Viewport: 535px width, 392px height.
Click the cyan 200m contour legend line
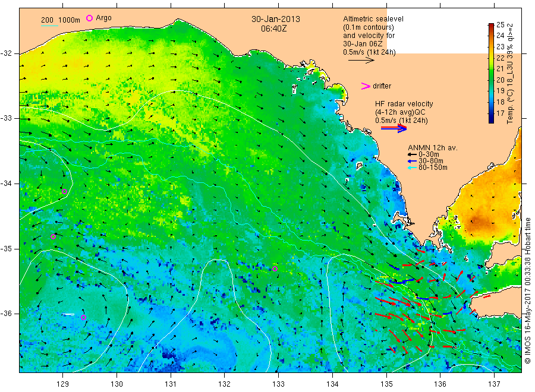click(49, 25)
